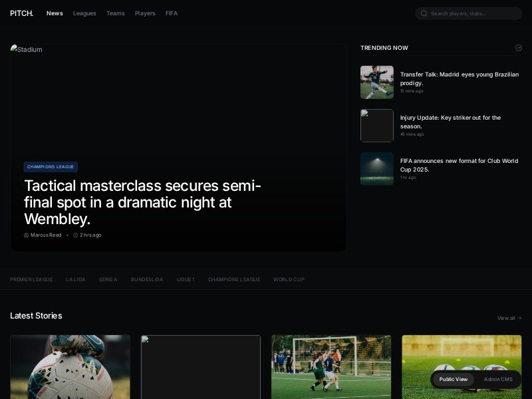Screen dimensions: 532x399
Task: Open the Leagues navigation menu
Action: point(84,13)
